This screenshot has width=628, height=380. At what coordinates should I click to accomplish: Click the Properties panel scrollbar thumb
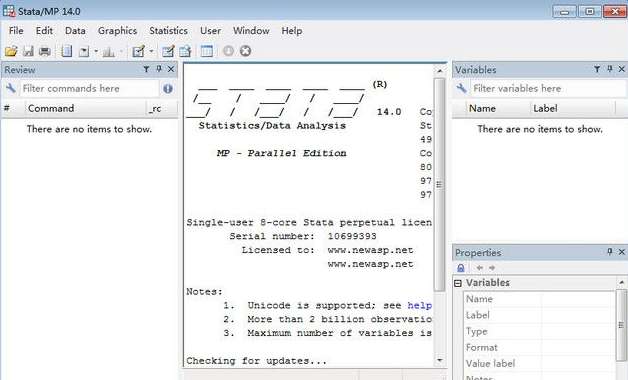pos(622,325)
